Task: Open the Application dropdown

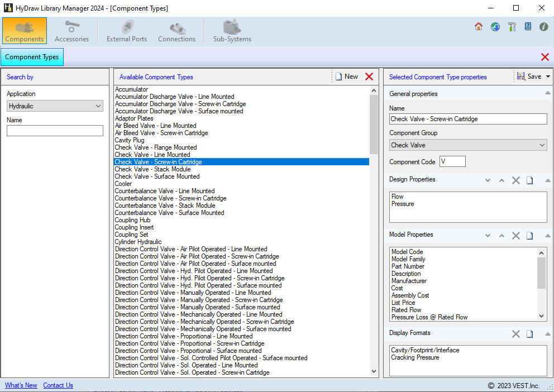Action: [55, 106]
